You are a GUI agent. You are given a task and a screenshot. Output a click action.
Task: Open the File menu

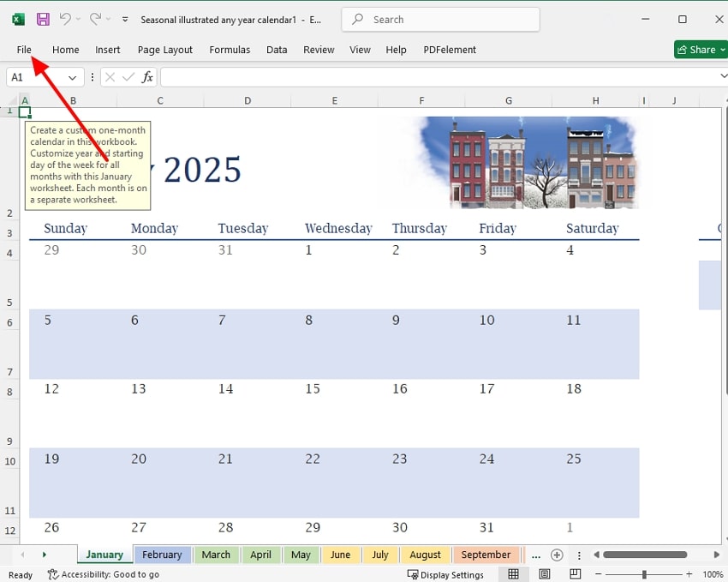click(24, 50)
